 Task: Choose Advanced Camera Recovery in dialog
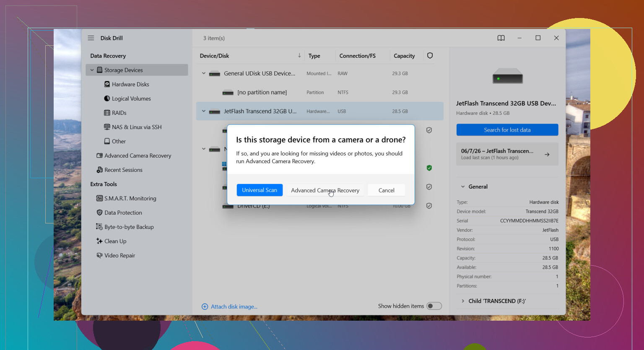[x=325, y=190]
